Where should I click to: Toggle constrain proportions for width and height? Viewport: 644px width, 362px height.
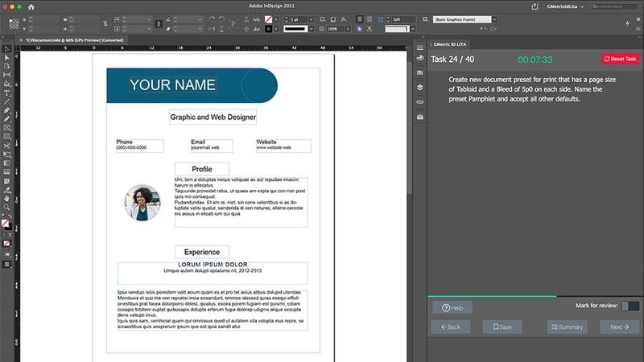point(105,24)
